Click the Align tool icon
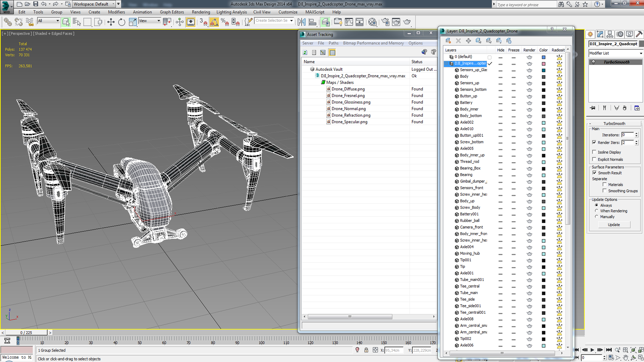Screen dimensions: 644x362 (x=313, y=22)
